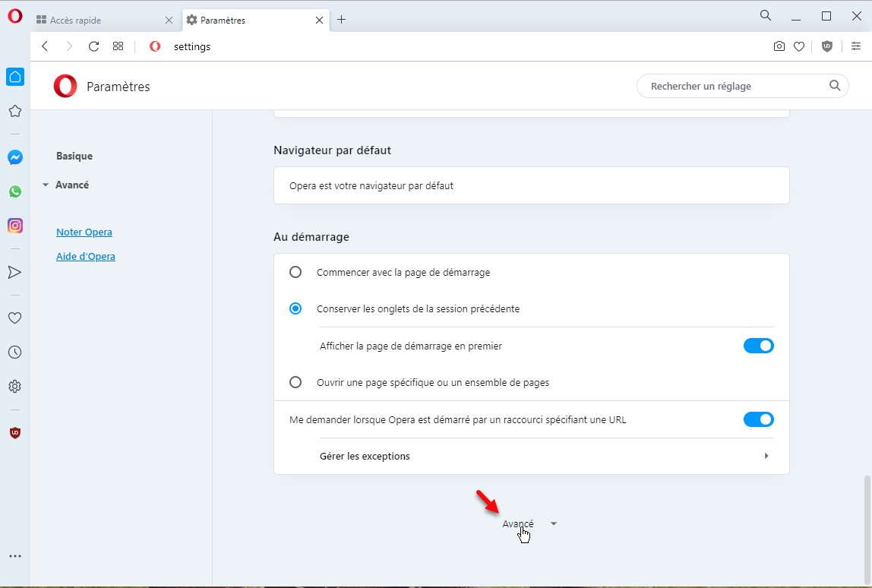
Task: Select Basique in settings sidebar
Action: pyautogui.click(x=74, y=156)
